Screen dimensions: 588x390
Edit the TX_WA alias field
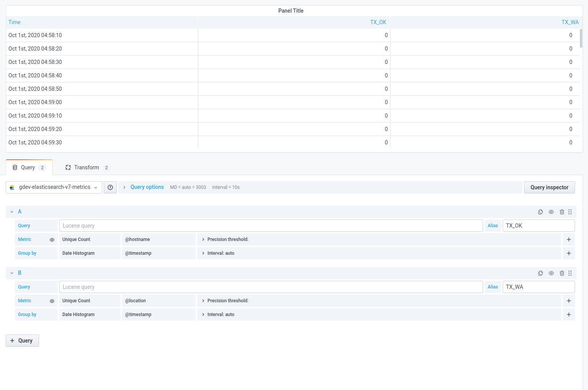539,287
